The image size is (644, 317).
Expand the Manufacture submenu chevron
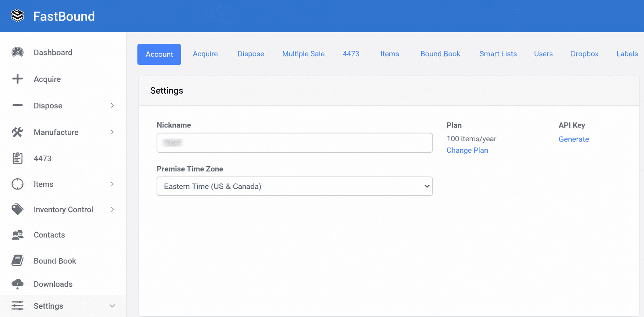pyautogui.click(x=112, y=132)
